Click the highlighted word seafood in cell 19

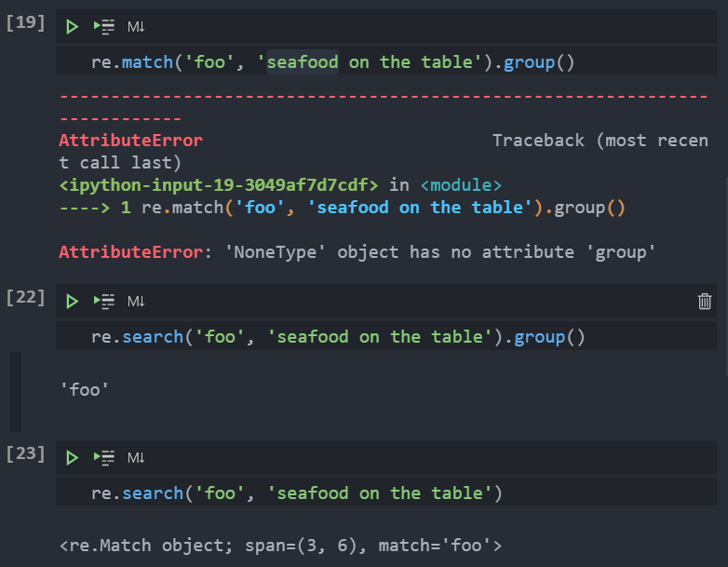click(x=303, y=62)
